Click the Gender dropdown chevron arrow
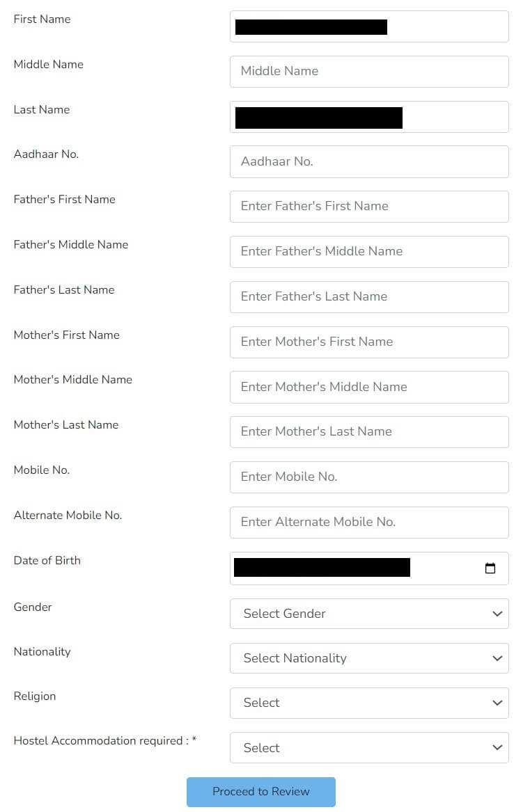This screenshot has height=812, width=530. click(x=497, y=614)
